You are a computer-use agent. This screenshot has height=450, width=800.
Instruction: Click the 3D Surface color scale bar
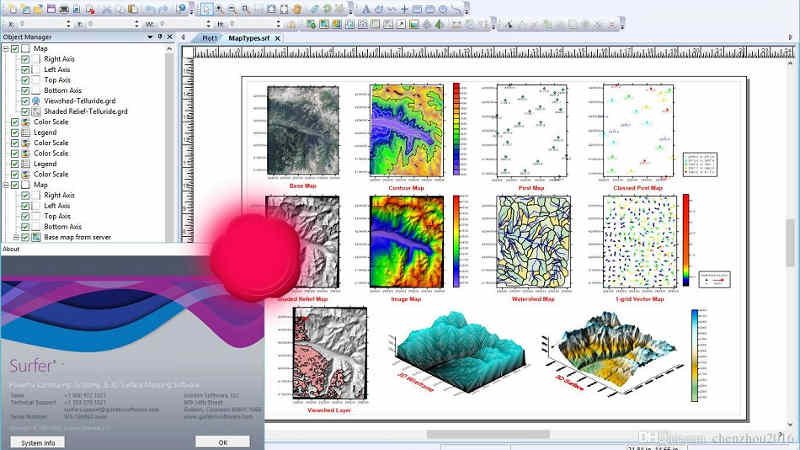[694, 355]
